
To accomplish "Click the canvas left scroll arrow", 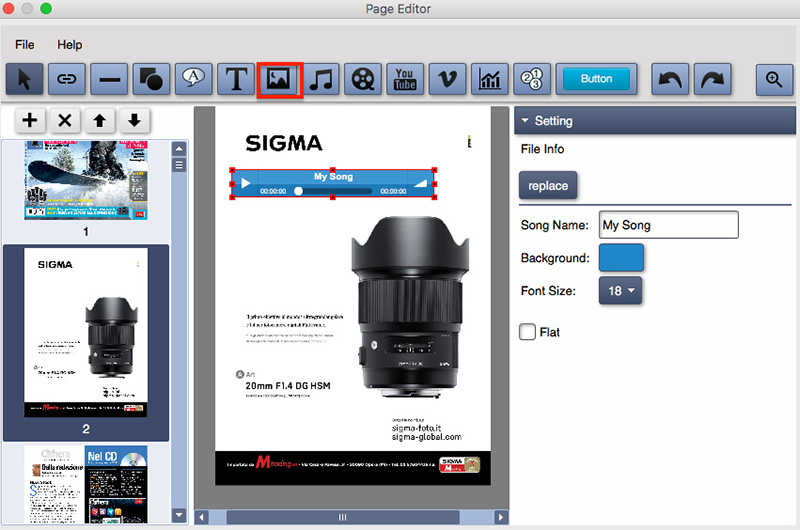I will pos(202,517).
